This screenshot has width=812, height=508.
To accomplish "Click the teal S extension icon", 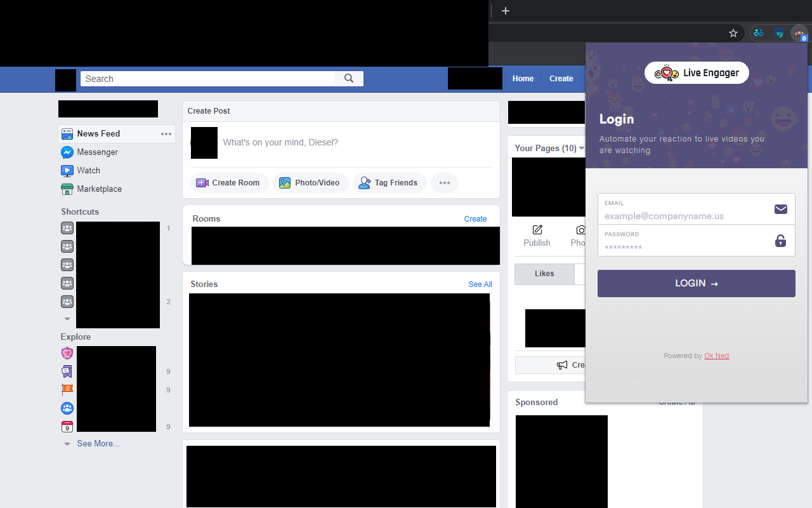I will (779, 33).
